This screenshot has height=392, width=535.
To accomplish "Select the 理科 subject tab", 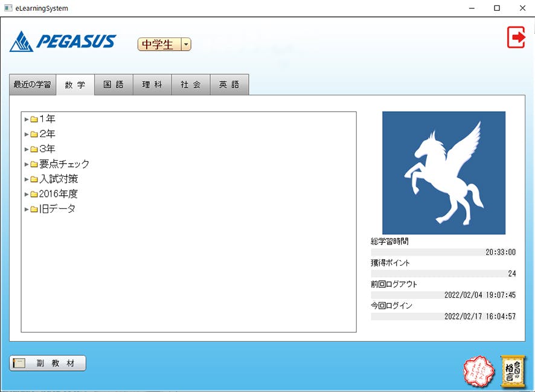I will click(x=152, y=85).
